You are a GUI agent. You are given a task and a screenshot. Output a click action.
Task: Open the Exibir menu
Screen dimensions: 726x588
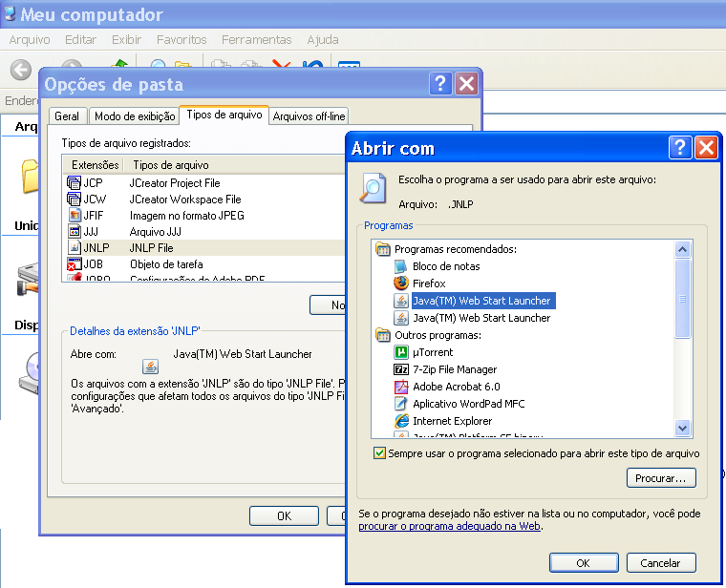pos(126,40)
